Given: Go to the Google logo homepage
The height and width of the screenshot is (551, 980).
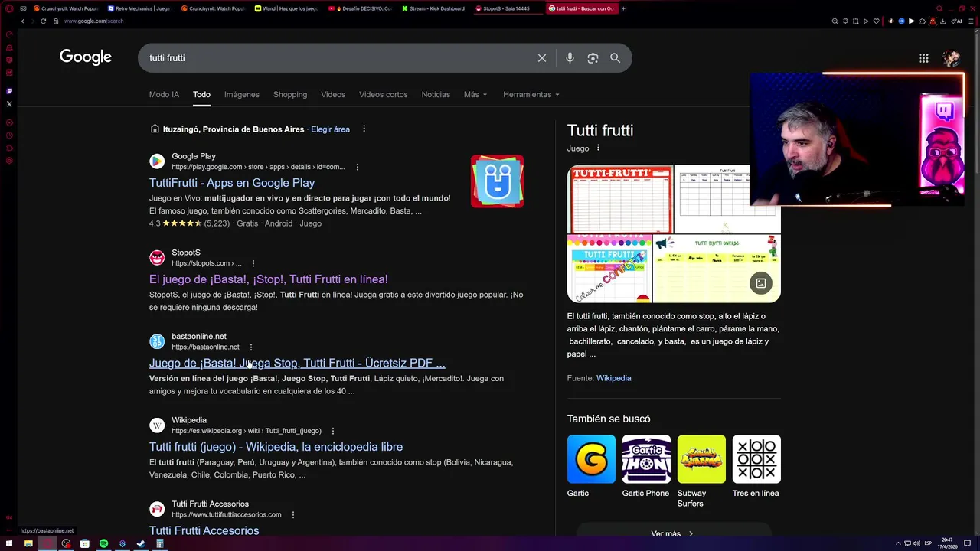Looking at the screenshot, I should (x=86, y=57).
